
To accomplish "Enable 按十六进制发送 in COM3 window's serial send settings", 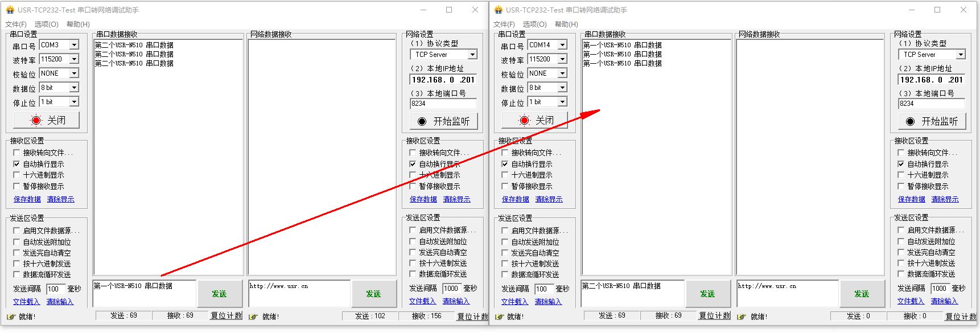I will click(17, 264).
